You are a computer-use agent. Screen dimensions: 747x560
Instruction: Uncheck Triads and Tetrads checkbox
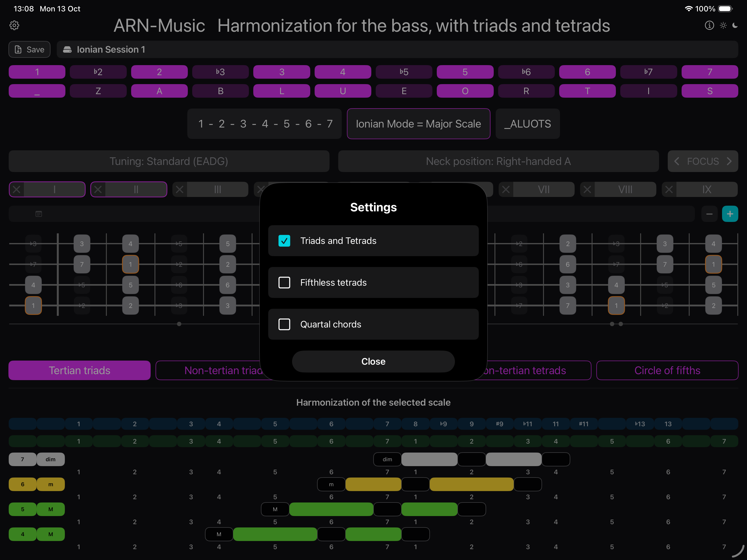click(x=284, y=241)
